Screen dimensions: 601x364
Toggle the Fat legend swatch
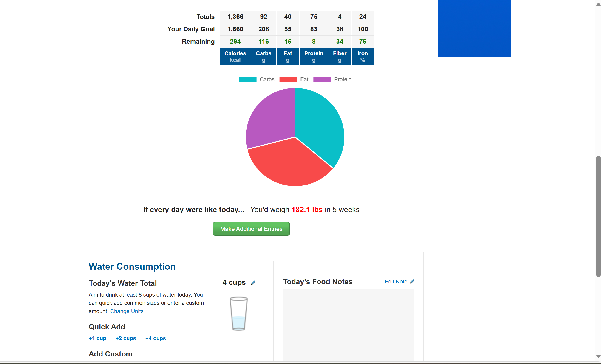click(x=288, y=79)
